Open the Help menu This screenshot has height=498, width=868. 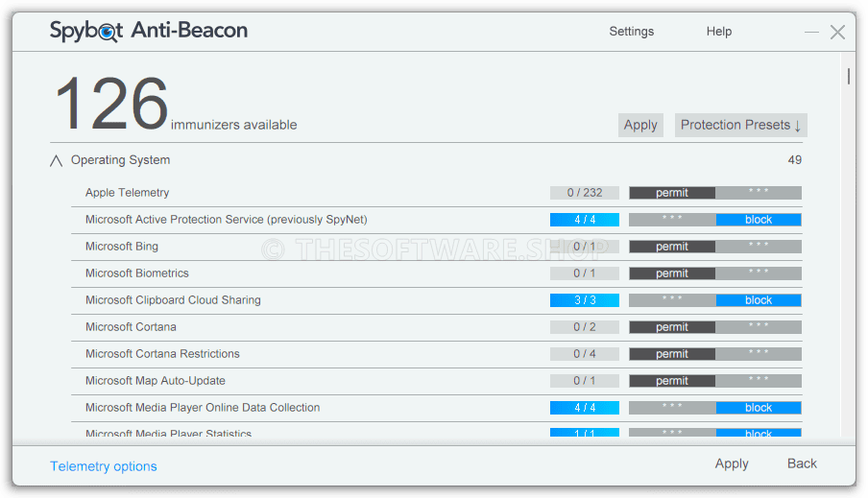(718, 32)
